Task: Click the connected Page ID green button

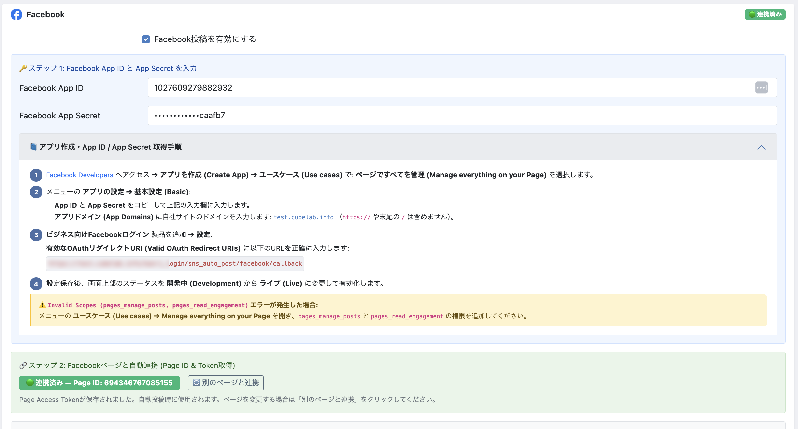Action: pos(99,383)
